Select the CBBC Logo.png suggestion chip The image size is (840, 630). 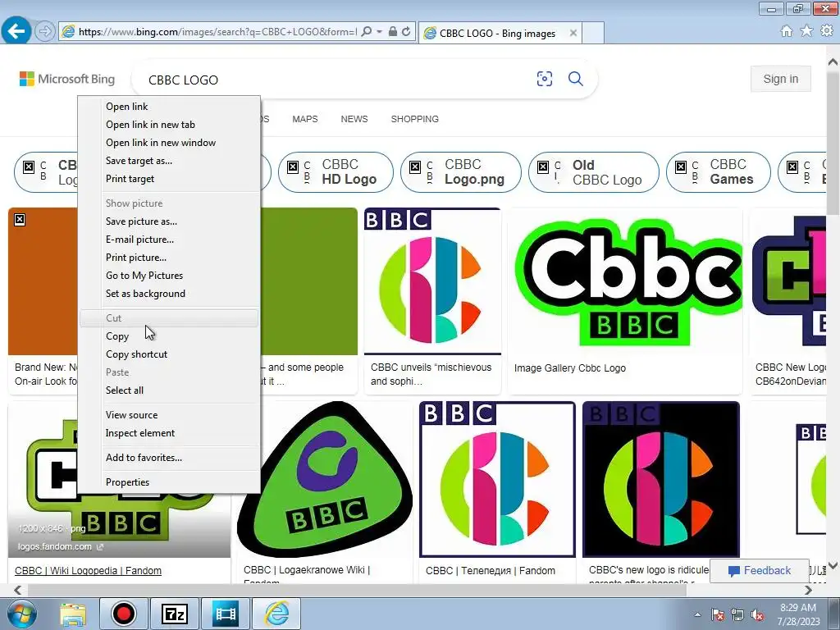(x=461, y=172)
